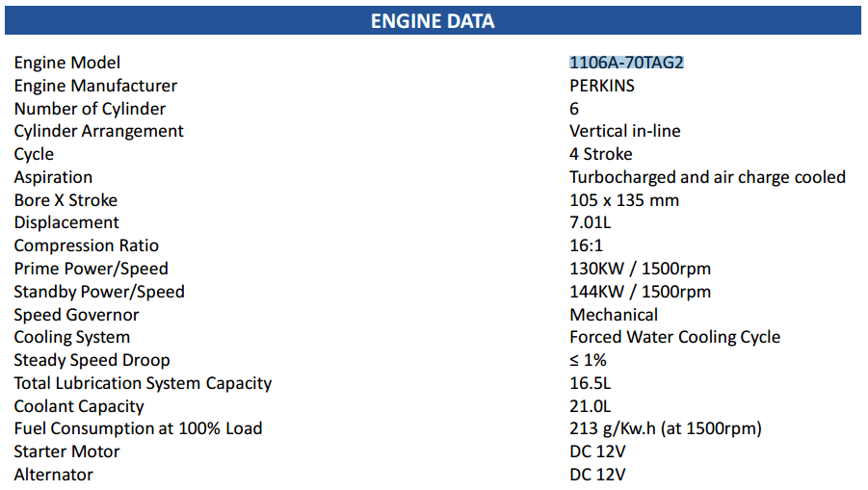Select the PERKINS manufacturer value
The height and width of the screenshot is (490, 868).
pos(602,86)
